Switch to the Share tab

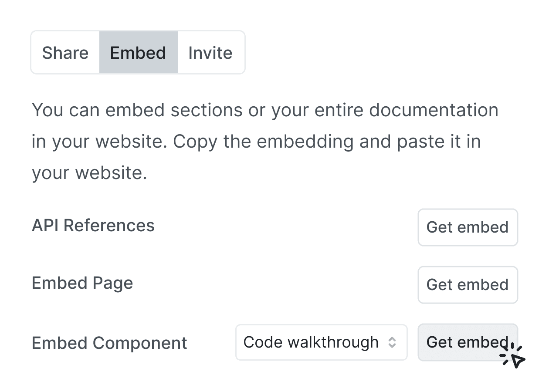coord(65,53)
